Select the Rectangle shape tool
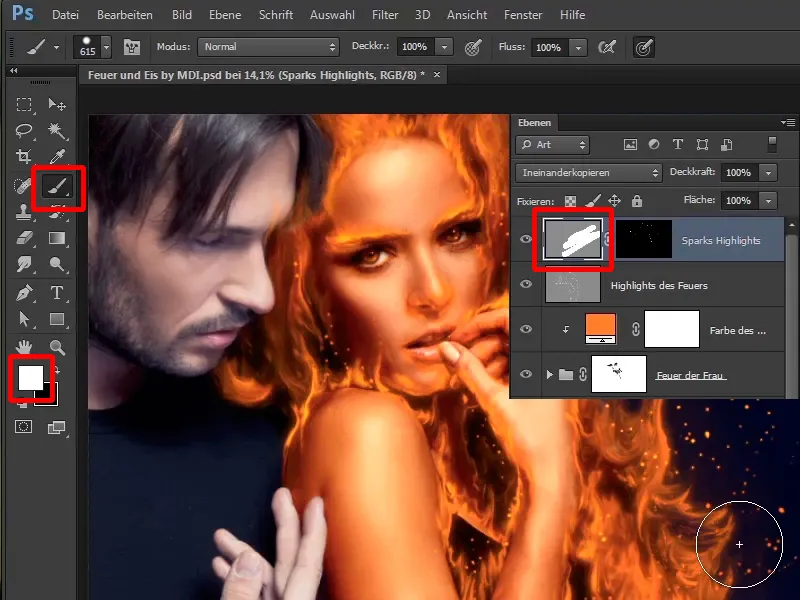 click(x=57, y=319)
